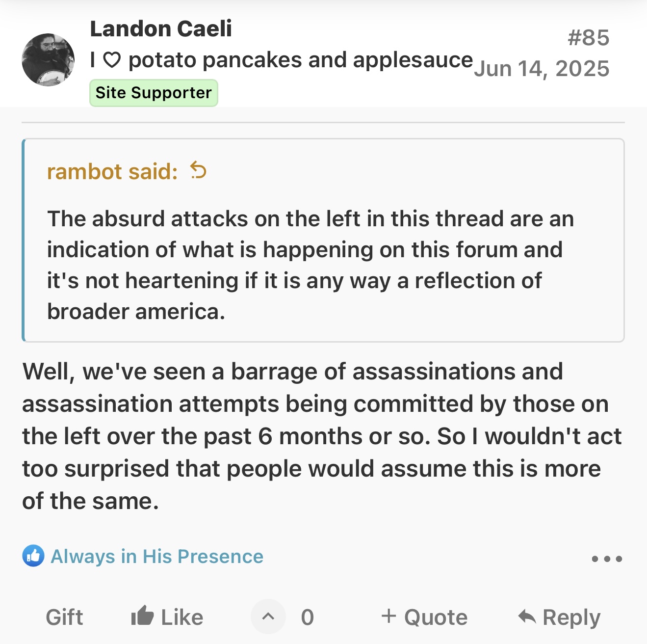The image size is (647, 644).
Task: Like this post via Like label
Action: 182,617
